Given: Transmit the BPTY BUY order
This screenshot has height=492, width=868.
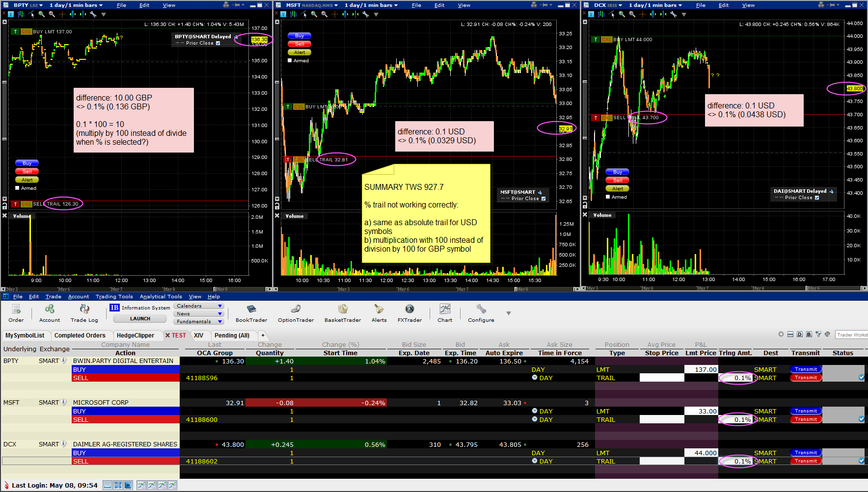Looking at the screenshot, I should [806, 369].
